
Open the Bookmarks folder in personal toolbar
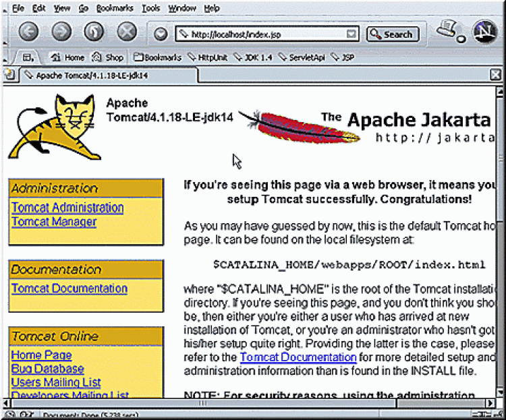(158, 57)
